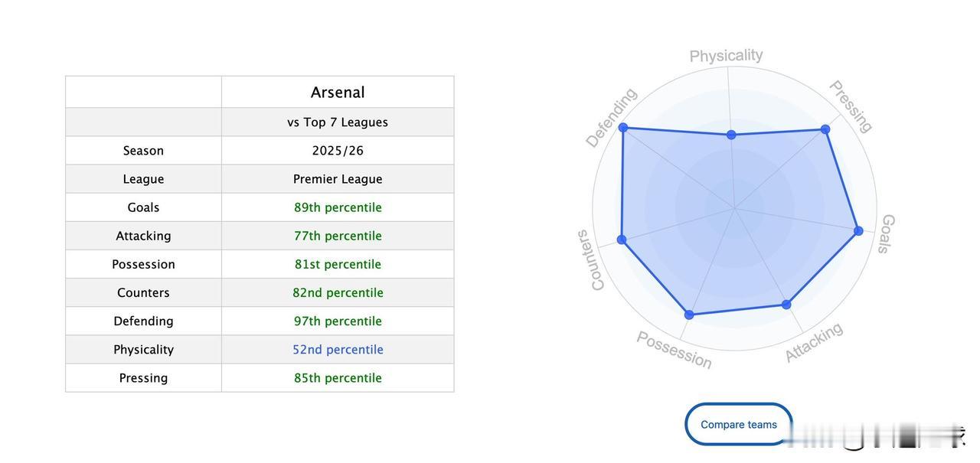Image resolution: width=980 pixels, height=463 pixels.
Task: Click the Counters data point on radar
Action: tap(622, 240)
